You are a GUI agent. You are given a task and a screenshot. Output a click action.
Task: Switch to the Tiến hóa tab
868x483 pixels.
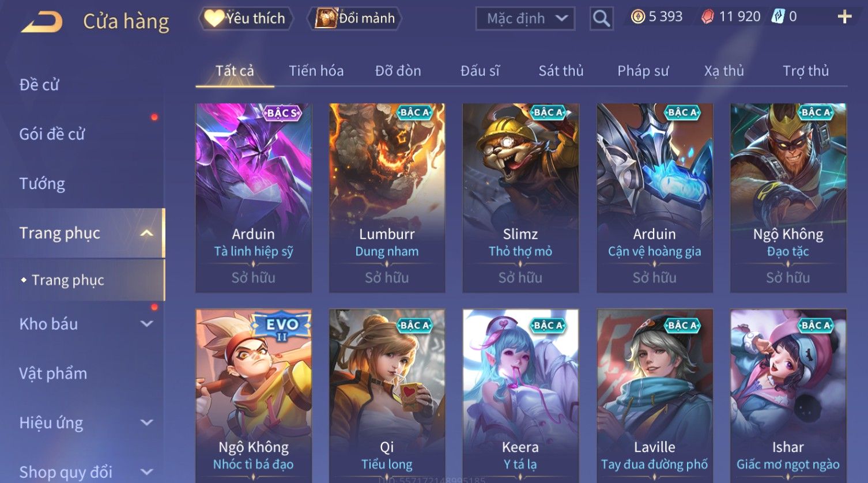click(x=316, y=71)
